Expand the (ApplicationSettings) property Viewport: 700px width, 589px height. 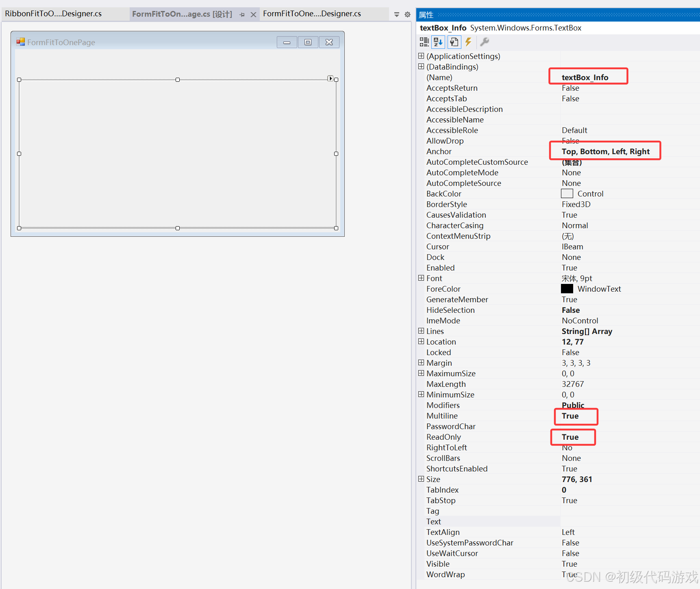coord(421,56)
